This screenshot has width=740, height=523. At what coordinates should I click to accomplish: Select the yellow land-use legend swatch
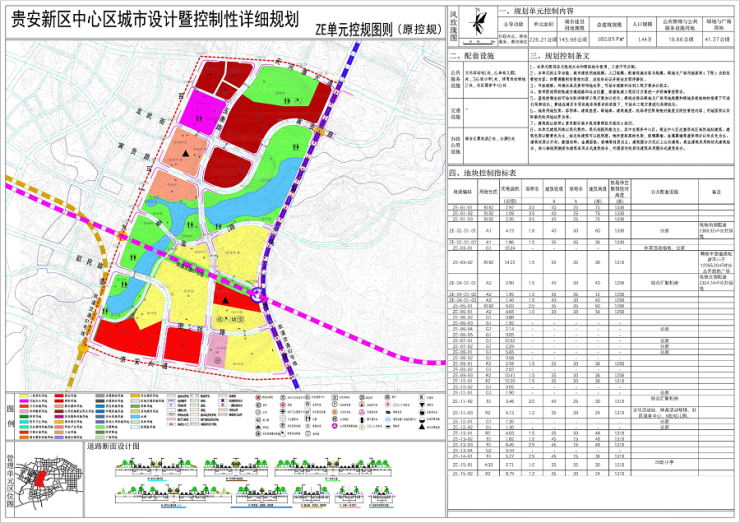[x=24, y=396]
